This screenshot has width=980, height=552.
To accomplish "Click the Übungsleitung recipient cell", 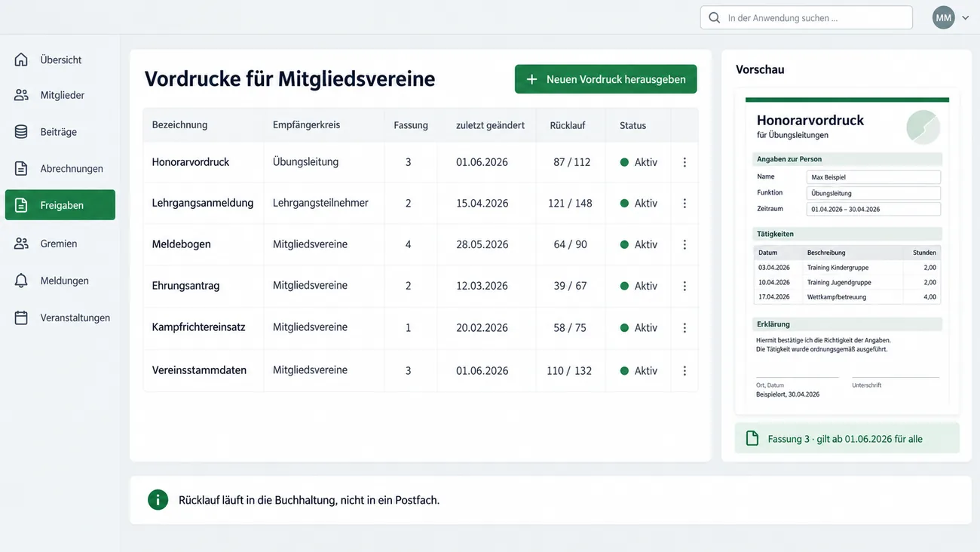I will pyautogui.click(x=305, y=161).
